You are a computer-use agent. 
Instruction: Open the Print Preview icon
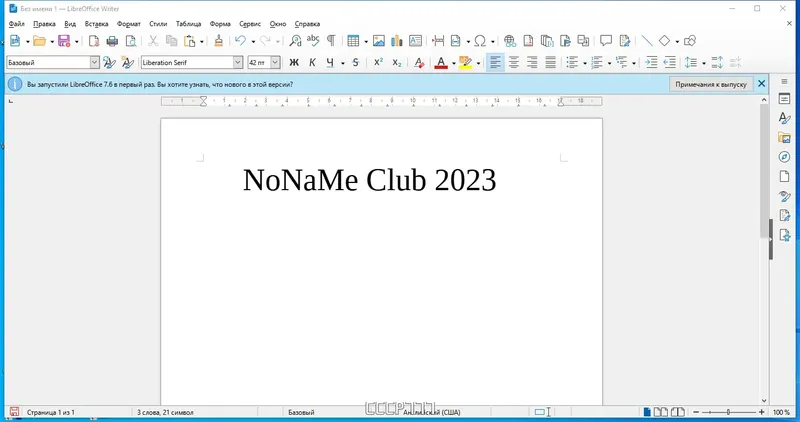pyautogui.click(x=131, y=41)
